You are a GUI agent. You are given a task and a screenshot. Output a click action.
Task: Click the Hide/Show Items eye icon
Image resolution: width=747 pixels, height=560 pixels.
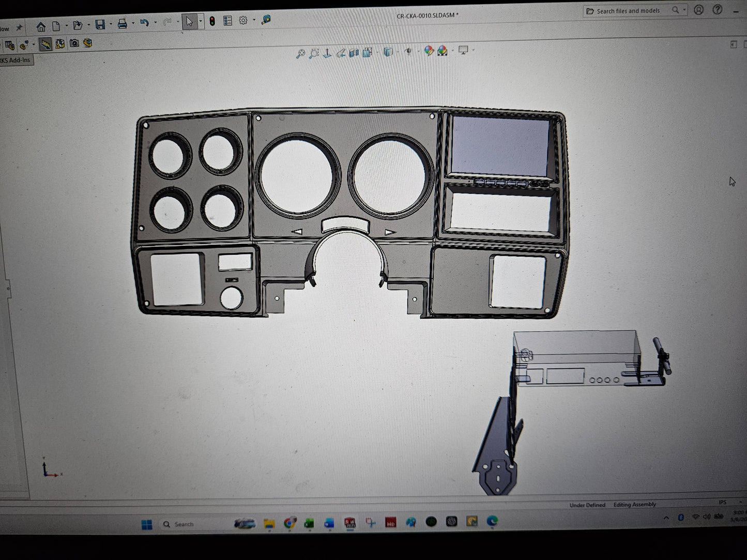click(408, 51)
